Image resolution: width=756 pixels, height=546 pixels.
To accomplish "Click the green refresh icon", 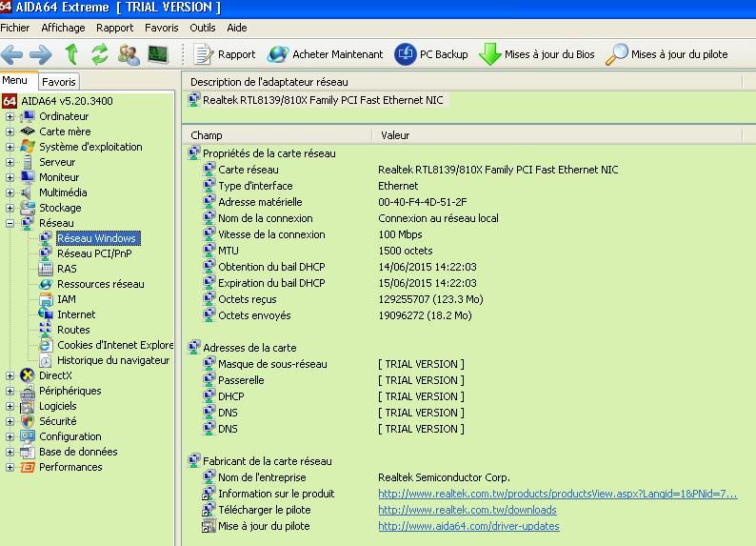I will click(x=99, y=54).
